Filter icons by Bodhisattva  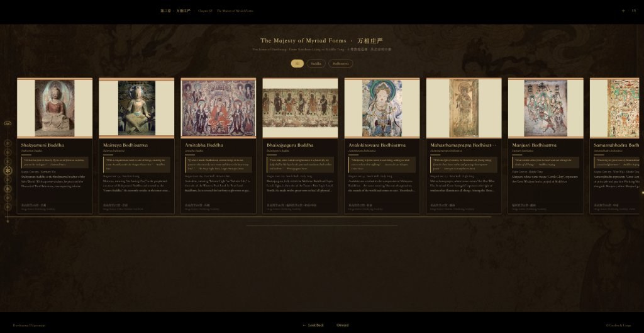340,64
